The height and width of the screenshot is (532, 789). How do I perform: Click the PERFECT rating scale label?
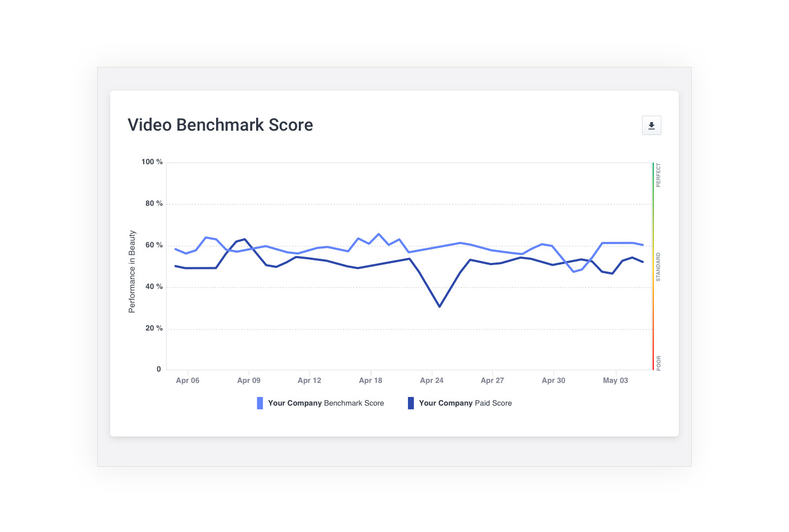pyautogui.click(x=658, y=176)
